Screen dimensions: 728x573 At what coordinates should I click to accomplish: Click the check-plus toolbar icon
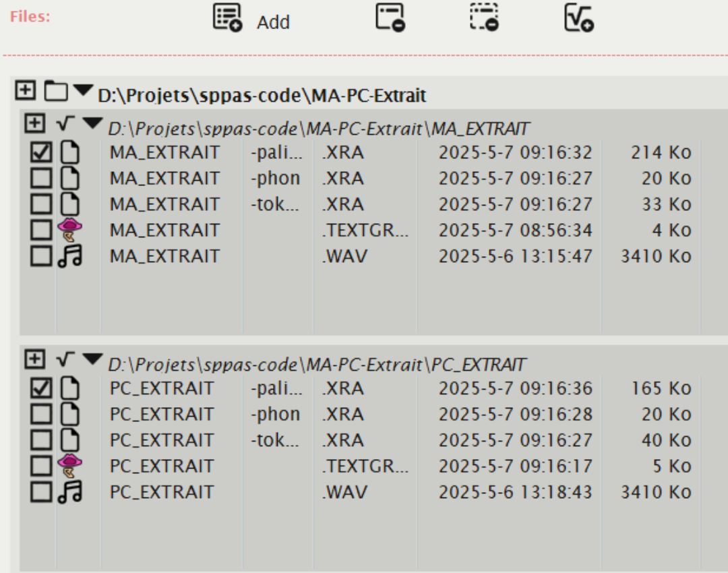pos(578,18)
